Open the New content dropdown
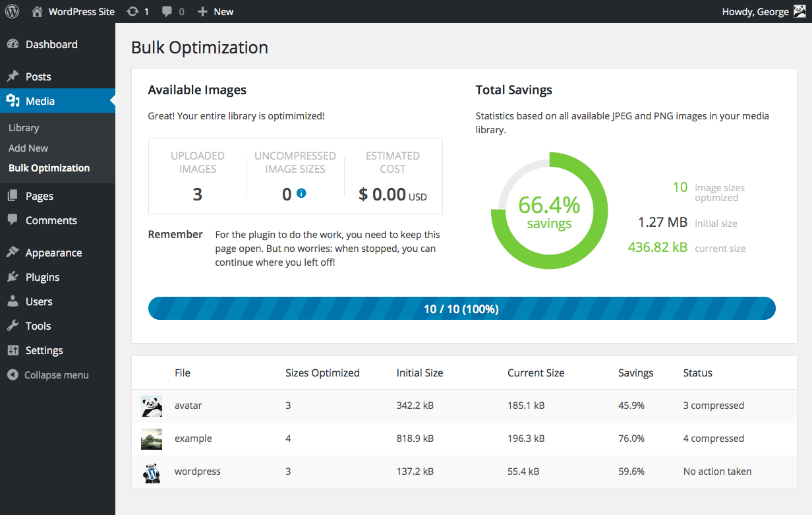This screenshot has height=515, width=812. click(216, 11)
